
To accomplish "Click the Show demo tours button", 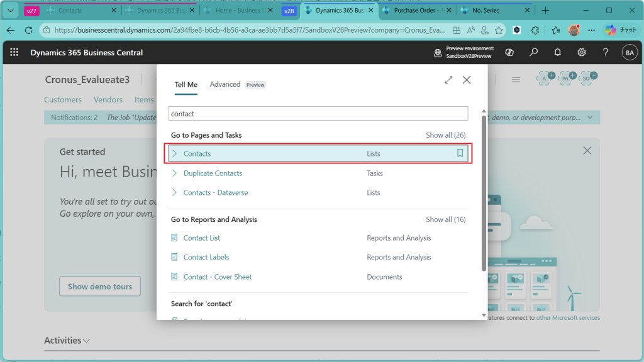I will (100, 286).
